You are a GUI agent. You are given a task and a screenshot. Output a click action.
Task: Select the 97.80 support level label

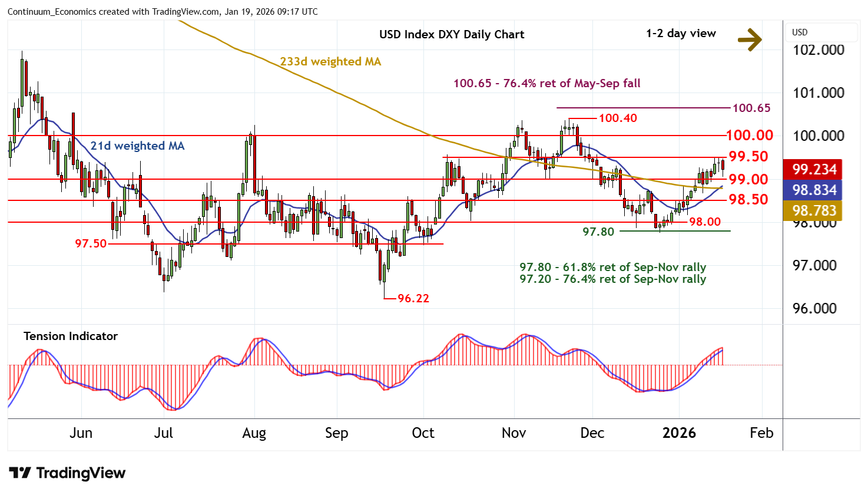[x=598, y=232]
